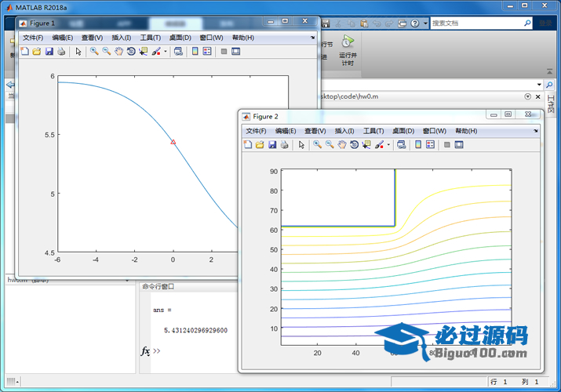Click Print icon in Figure 1 toolbar
Viewport: 561px width, 392px height.
tap(61, 52)
